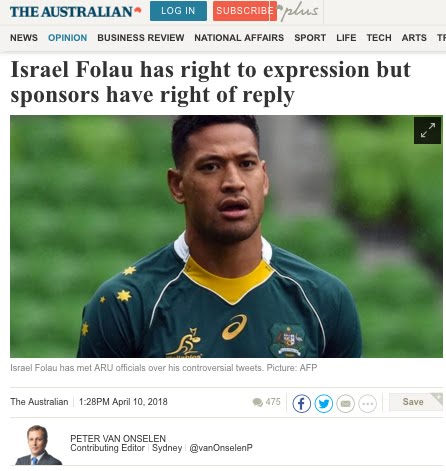This screenshot has height=471, width=446.
Task: Go to BUSINESS REVIEW section
Action: (x=141, y=38)
